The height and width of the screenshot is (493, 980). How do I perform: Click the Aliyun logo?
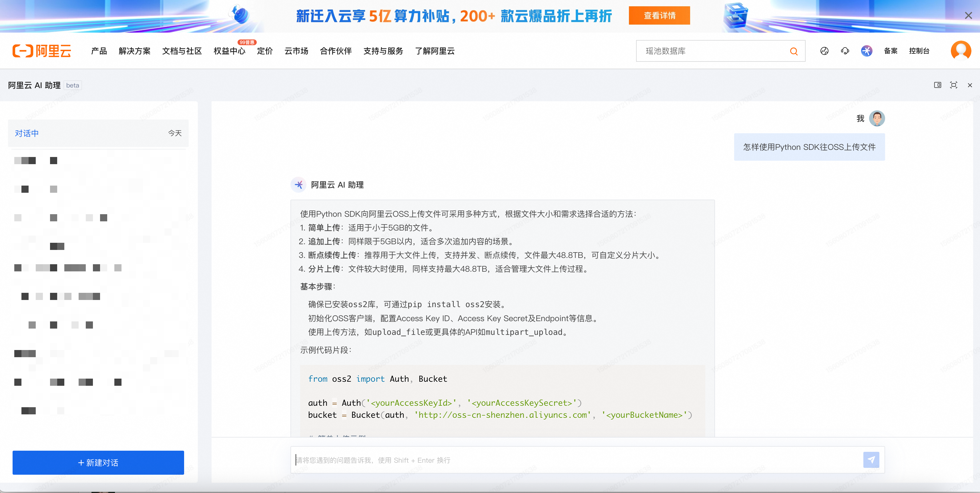pos(42,51)
